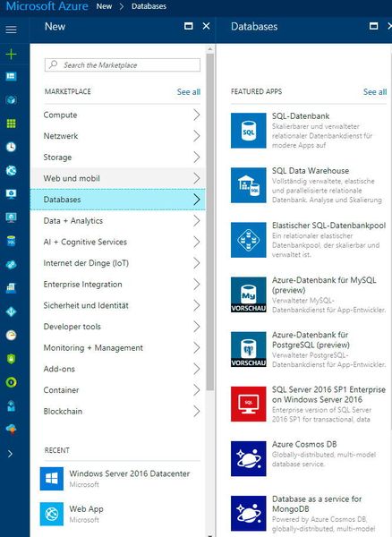
Task: Click the Azure Cosmos DB planet icon
Action: pos(248,459)
